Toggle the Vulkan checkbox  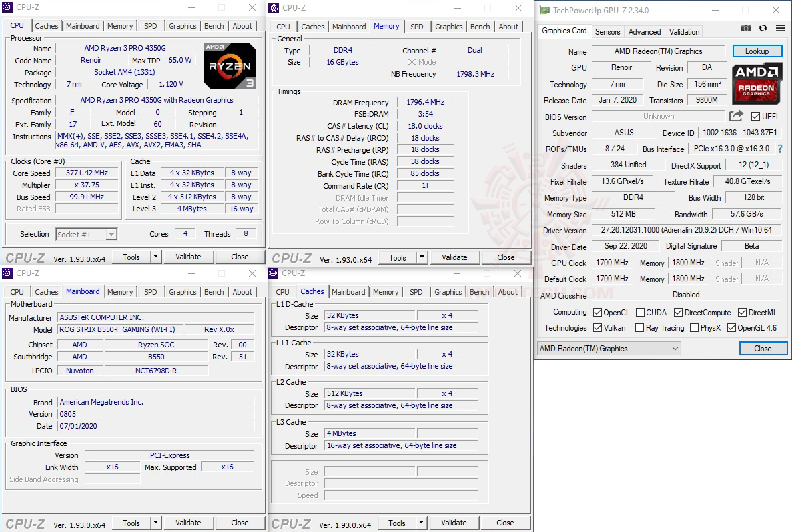(598, 327)
